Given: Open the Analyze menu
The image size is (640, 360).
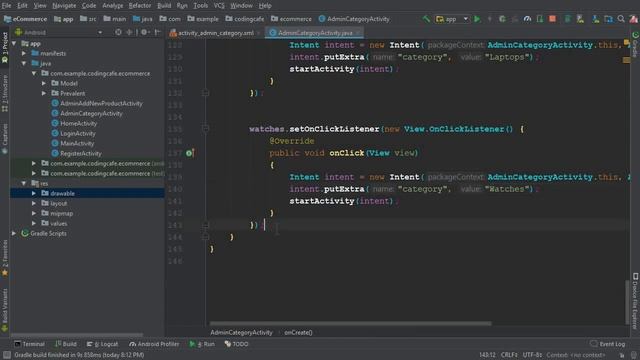Looking at the screenshot, I should click(113, 6).
